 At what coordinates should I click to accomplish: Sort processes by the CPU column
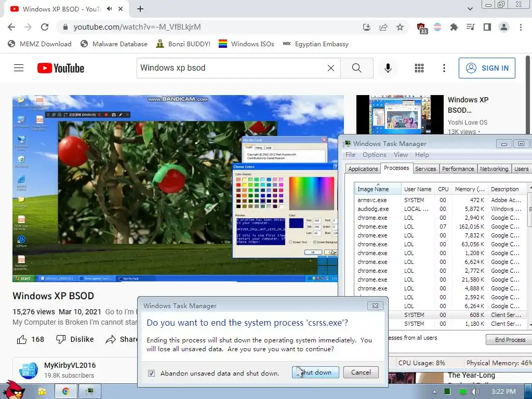pyautogui.click(x=443, y=189)
